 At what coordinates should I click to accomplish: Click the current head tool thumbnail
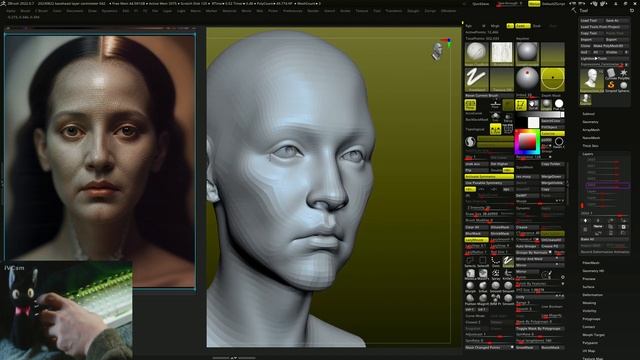point(592,80)
